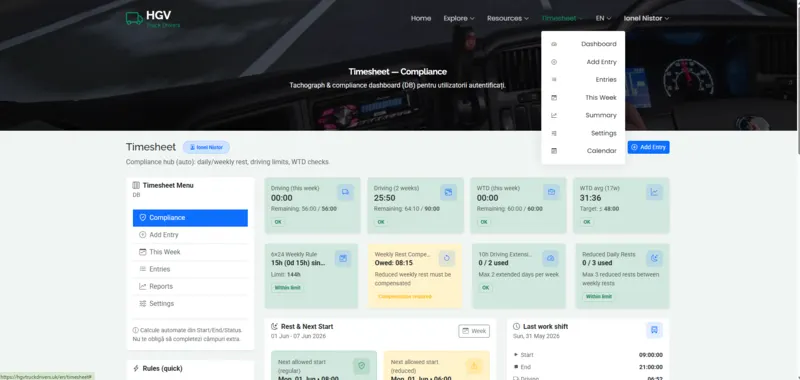Click the Calendar icon in dropdown menu
The width and height of the screenshot is (800, 380).
pos(554,150)
